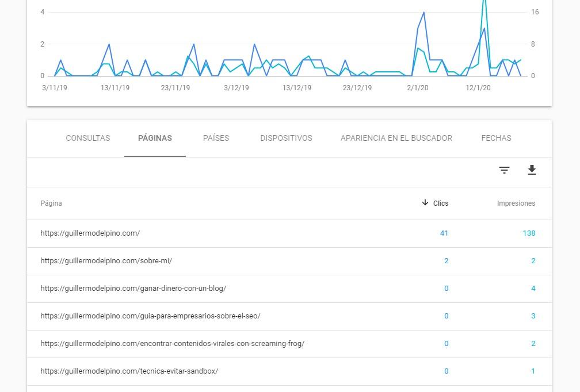This screenshot has height=392, width=580.
Task: Click the 138 impressions value
Action: pyautogui.click(x=529, y=233)
